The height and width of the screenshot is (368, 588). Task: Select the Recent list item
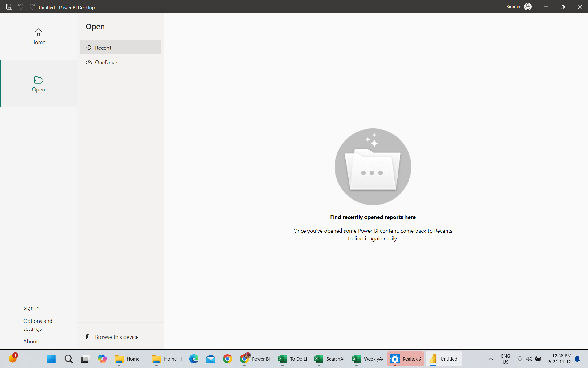coord(120,47)
